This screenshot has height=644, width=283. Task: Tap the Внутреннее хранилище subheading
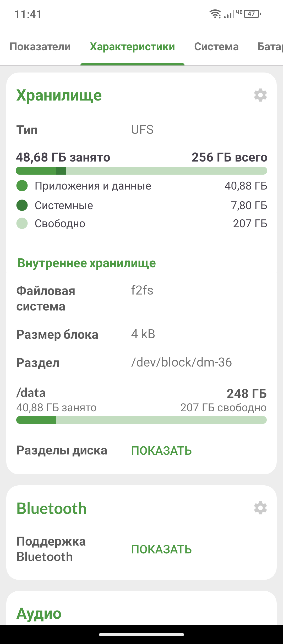(x=86, y=263)
